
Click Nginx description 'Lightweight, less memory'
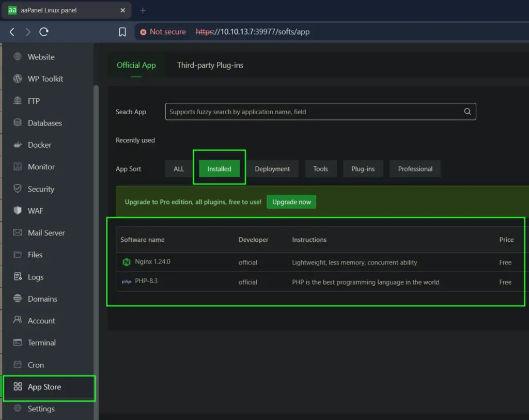[x=354, y=262]
